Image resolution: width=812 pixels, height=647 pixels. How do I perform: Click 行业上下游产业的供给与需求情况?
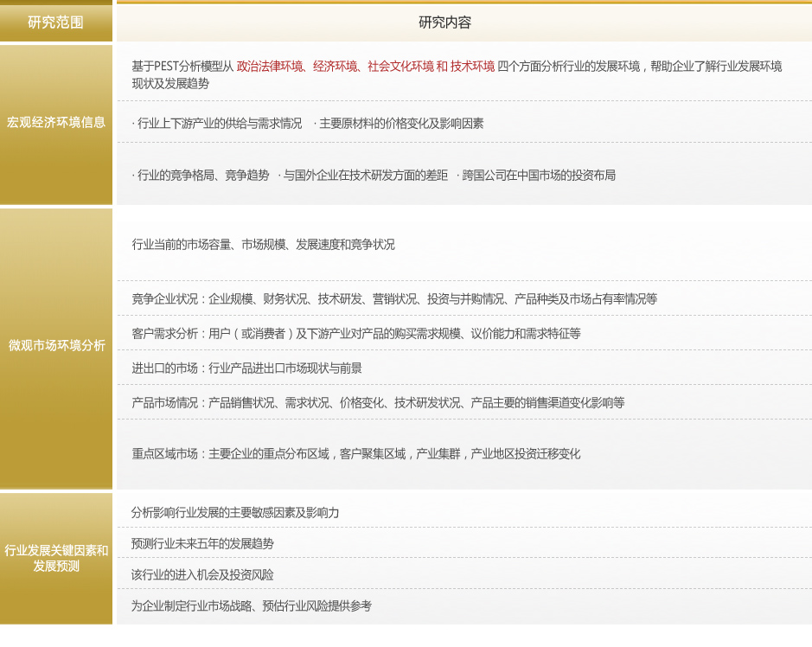pyautogui.click(x=218, y=124)
